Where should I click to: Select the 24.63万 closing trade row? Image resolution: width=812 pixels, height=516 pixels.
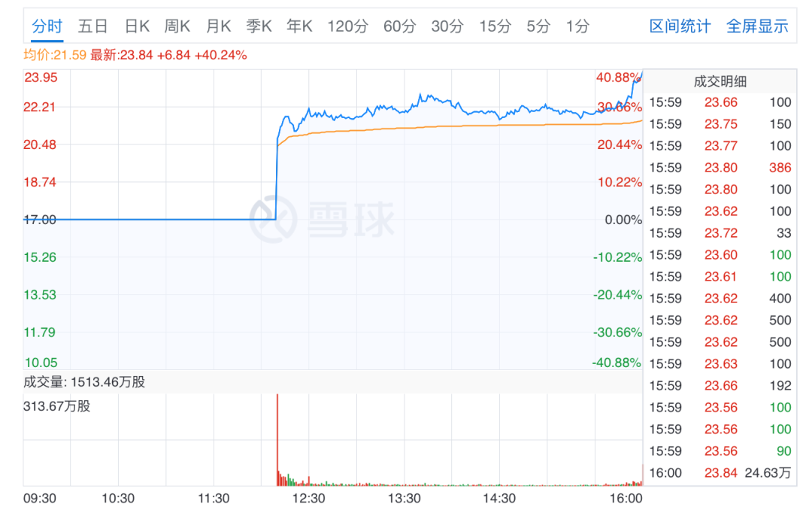tap(720, 473)
